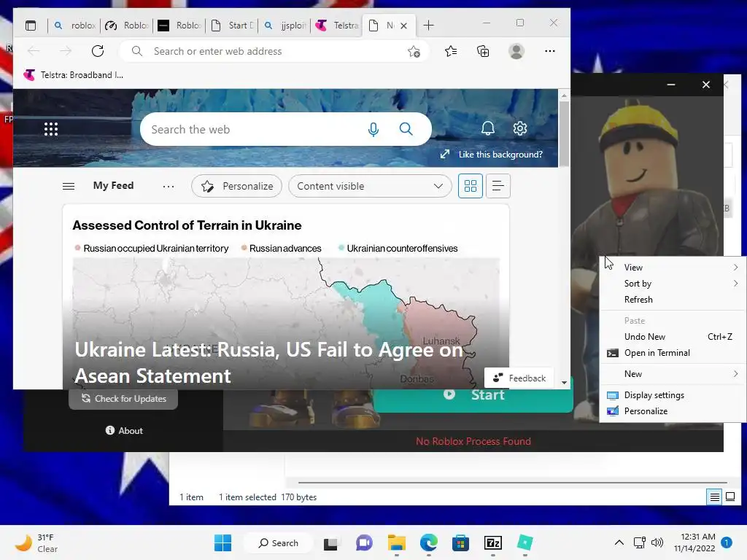The height and width of the screenshot is (560, 747).
Task: Click the page scrollbar up arrow
Action: point(564,96)
